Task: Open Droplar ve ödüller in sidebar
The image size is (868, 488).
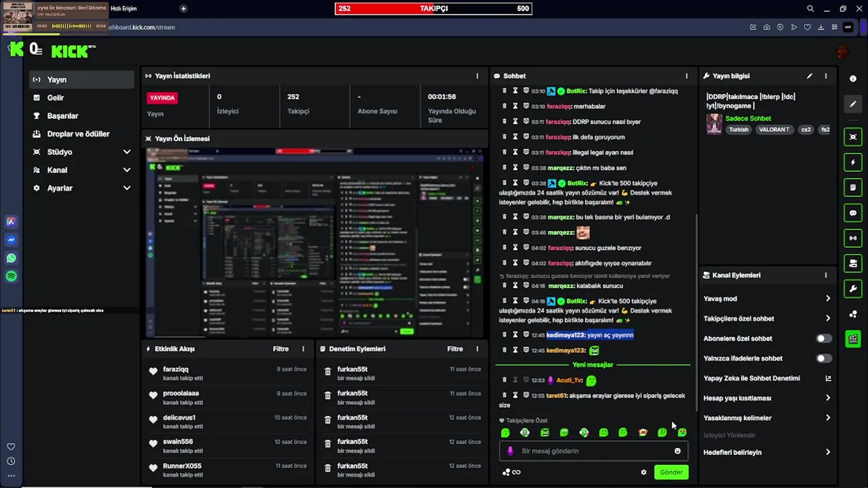Action: [x=81, y=134]
